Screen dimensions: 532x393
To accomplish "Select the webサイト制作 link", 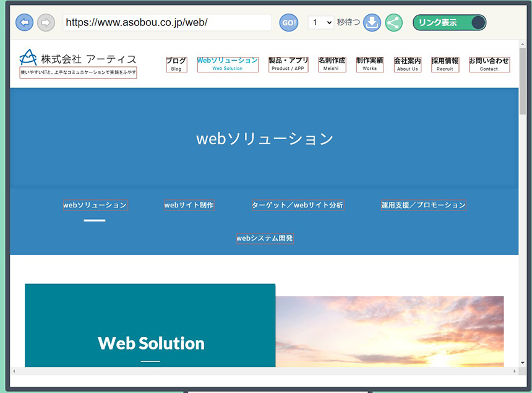I will click(x=189, y=205).
